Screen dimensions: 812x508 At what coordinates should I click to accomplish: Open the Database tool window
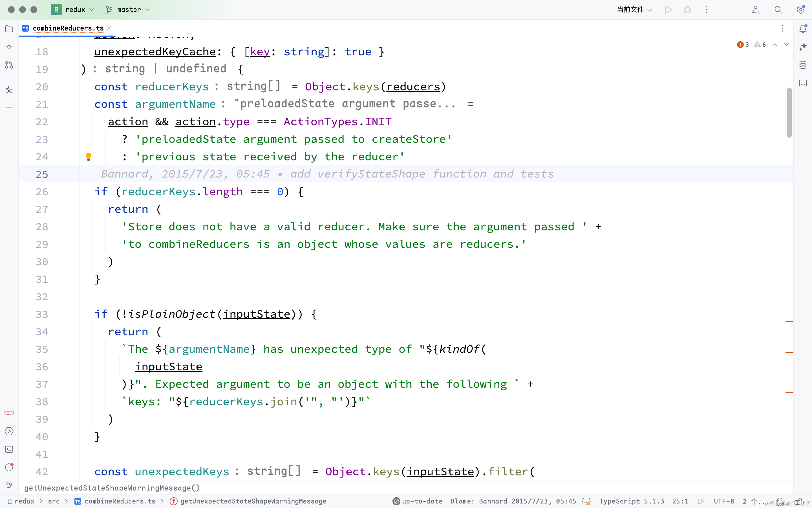pos(803,65)
